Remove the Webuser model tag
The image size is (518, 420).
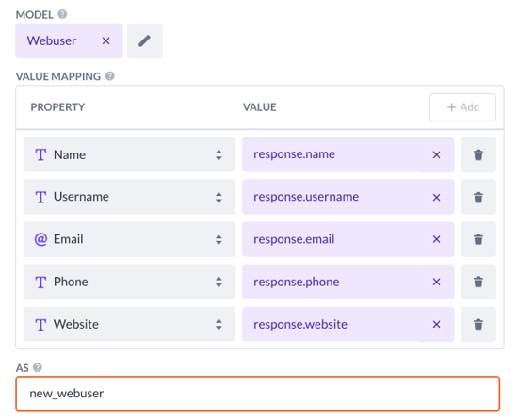pyautogui.click(x=105, y=40)
